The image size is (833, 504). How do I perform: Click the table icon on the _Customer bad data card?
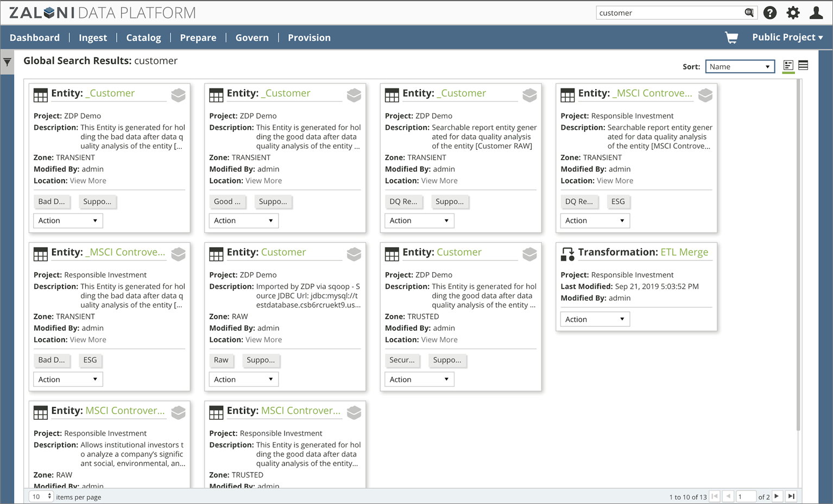(x=41, y=95)
